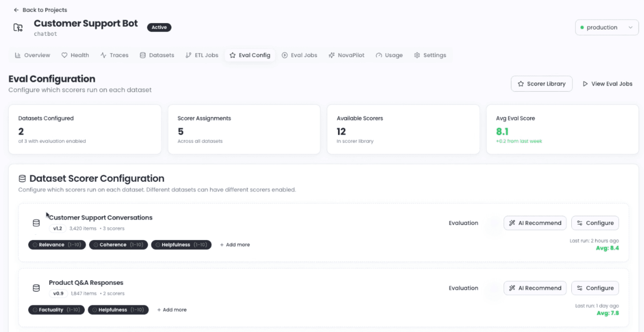644x332 pixels.
Task: Select the Traces waveform icon
Action: pos(103,55)
